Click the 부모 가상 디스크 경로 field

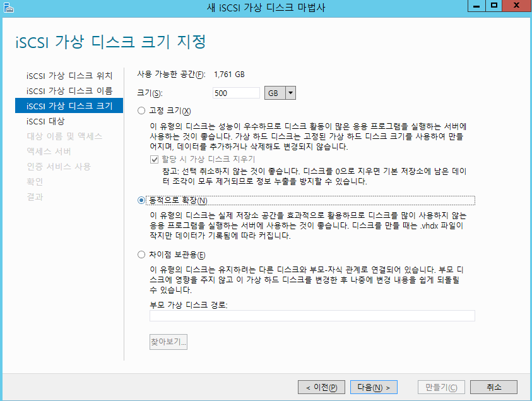click(x=312, y=316)
